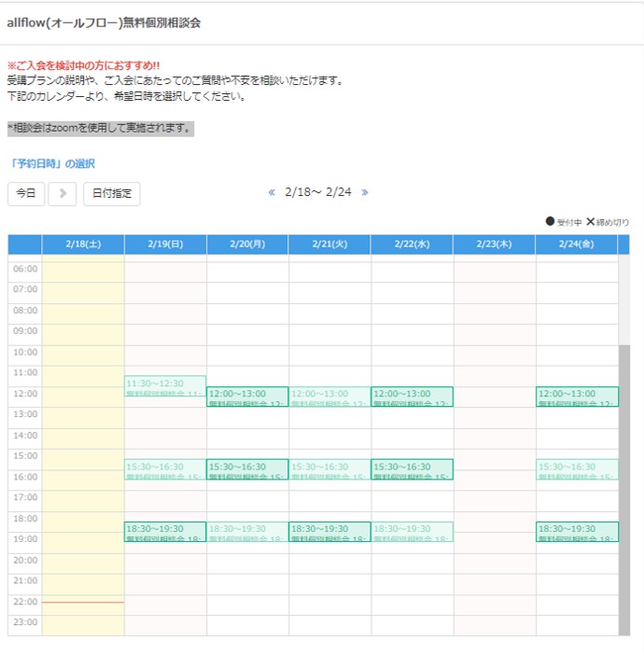Click the 今日 (today) button

26,193
